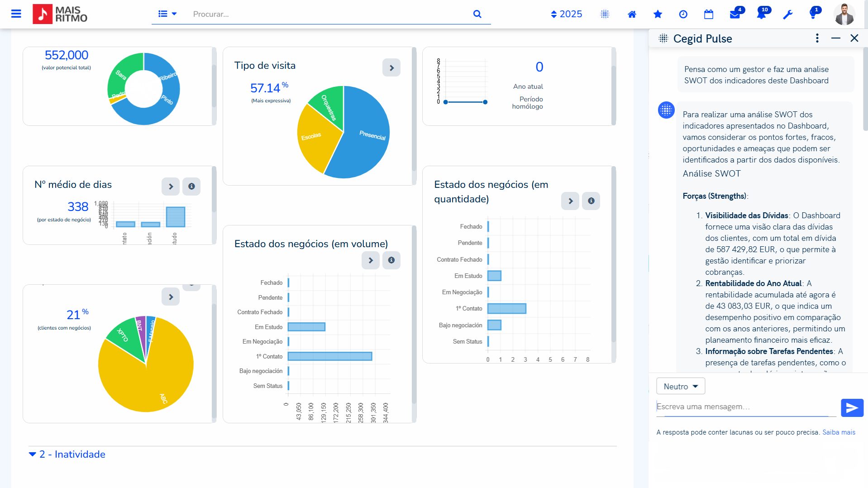Screen dimensions: 868x488
Task: Click the search magnifier icon
Action: click(477, 14)
